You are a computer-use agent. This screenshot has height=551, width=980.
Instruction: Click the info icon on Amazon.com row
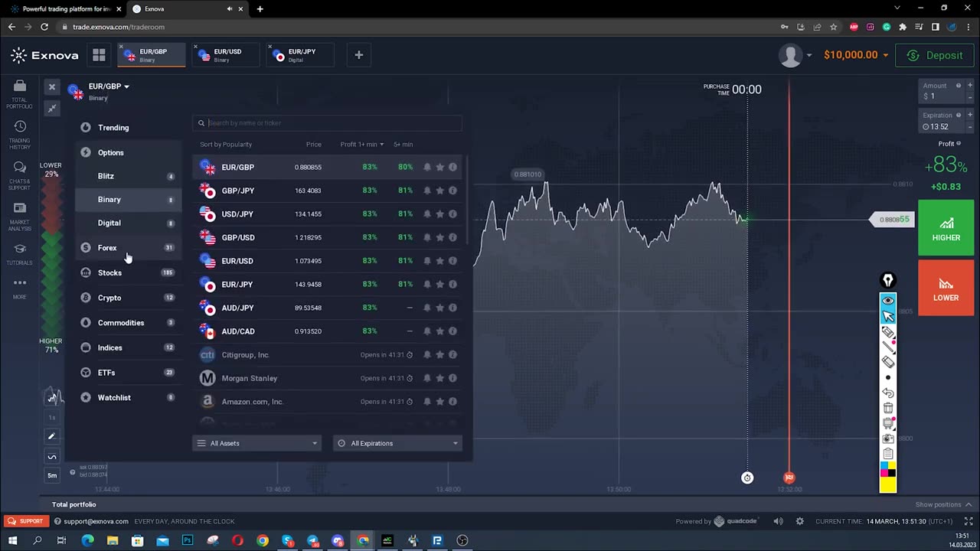(452, 402)
